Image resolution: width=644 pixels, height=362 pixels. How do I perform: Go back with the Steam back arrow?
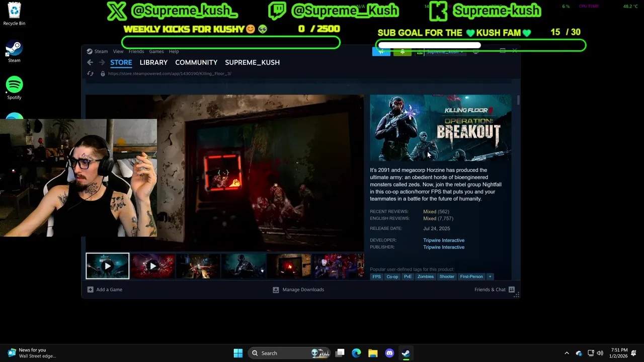(x=90, y=62)
